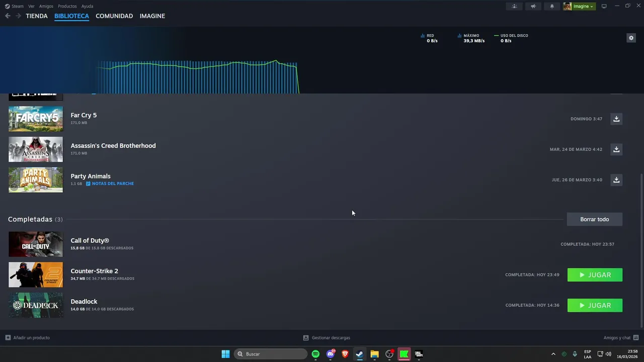Open the Productos menu

67,6
